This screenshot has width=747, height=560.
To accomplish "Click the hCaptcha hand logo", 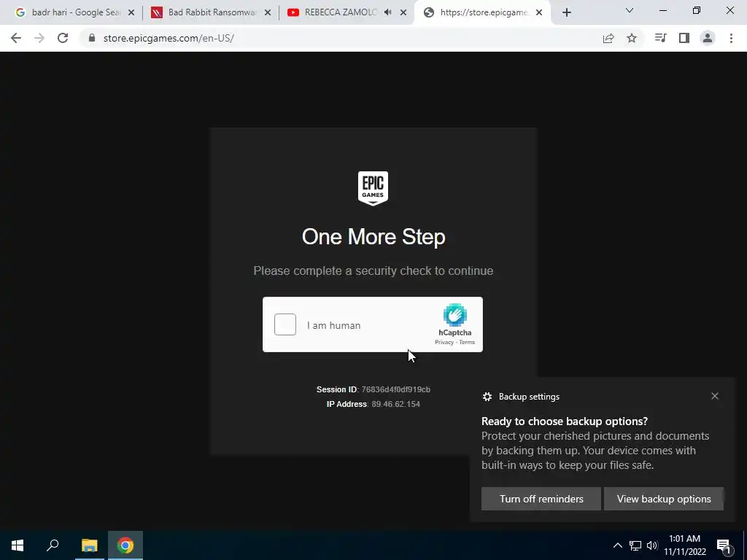I will [455, 315].
